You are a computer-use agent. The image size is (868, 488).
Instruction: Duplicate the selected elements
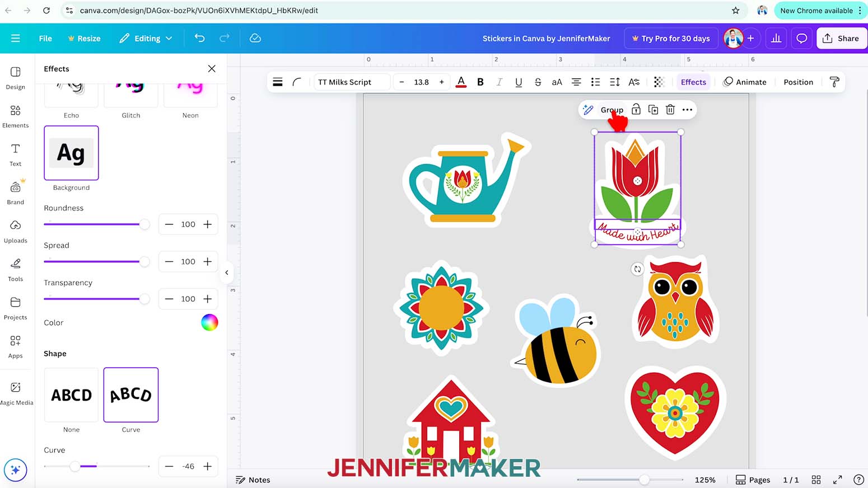[x=653, y=110]
